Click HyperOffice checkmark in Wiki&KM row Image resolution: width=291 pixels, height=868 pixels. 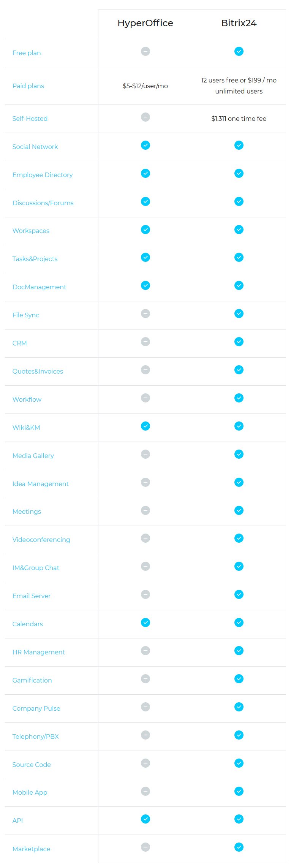145,426
